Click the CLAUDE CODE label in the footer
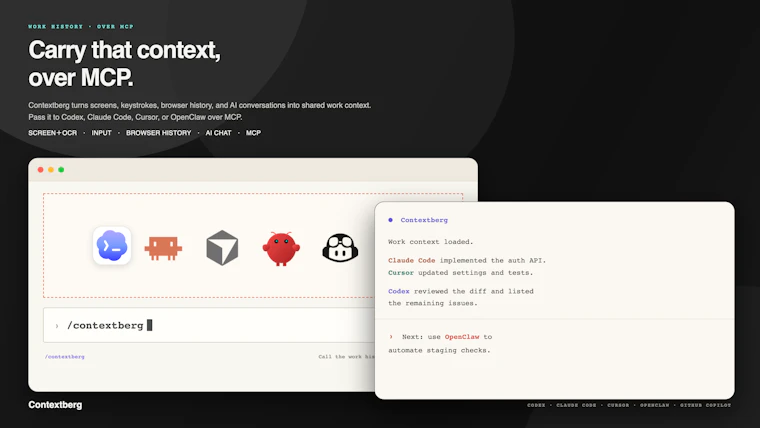 (x=576, y=405)
